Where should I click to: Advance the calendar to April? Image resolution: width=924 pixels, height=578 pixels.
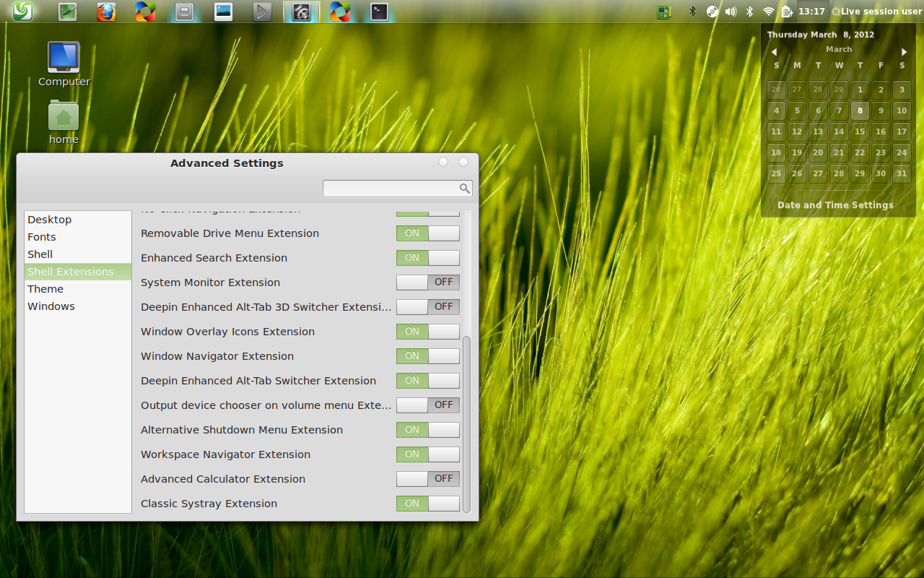click(904, 51)
